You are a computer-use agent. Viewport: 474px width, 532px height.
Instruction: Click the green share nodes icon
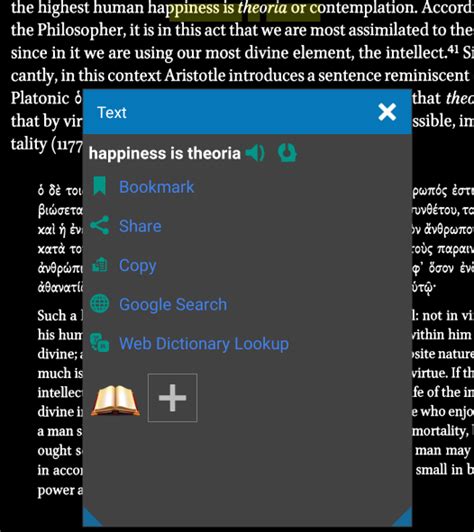[x=99, y=225]
